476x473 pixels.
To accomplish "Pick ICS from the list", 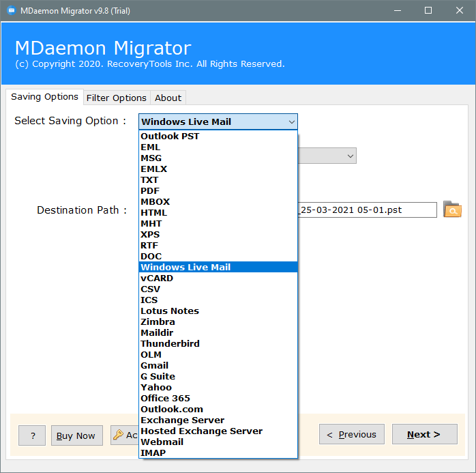I will pyautogui.click(x=218, y=300).
